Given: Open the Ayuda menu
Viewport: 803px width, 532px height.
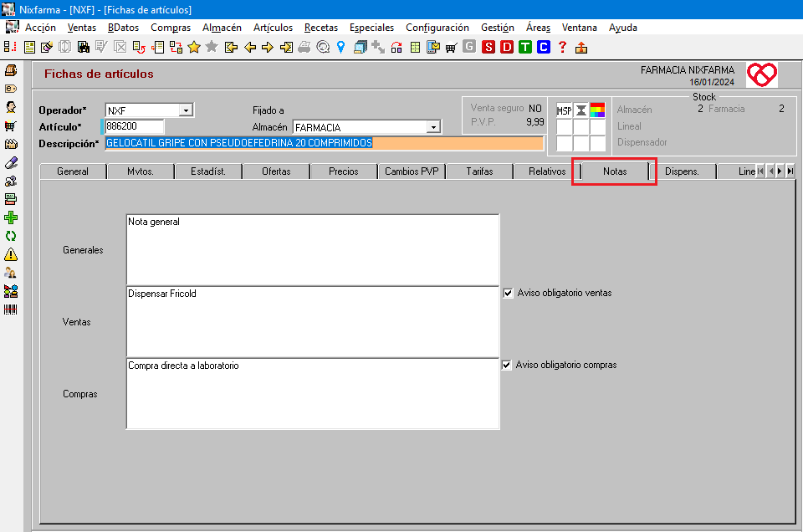Looking at the screenshot, I should click(x=622, y=27).
